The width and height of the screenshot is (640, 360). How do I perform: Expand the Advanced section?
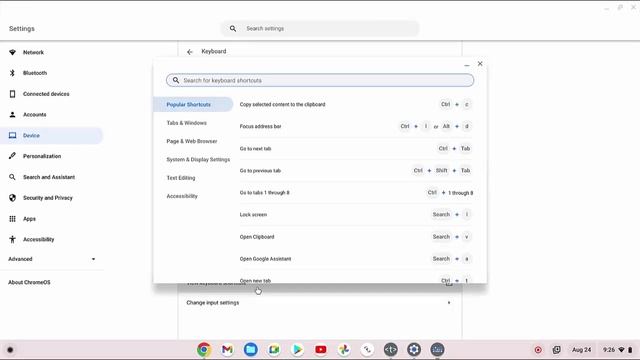point(51,259)
